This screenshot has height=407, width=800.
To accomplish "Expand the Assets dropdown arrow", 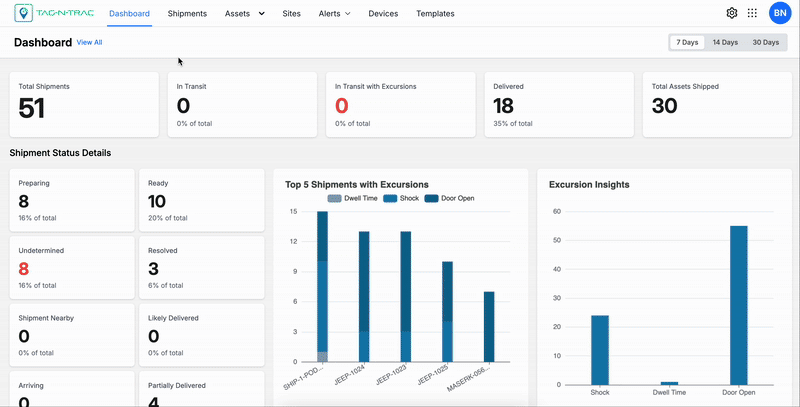I will (262, 14).
